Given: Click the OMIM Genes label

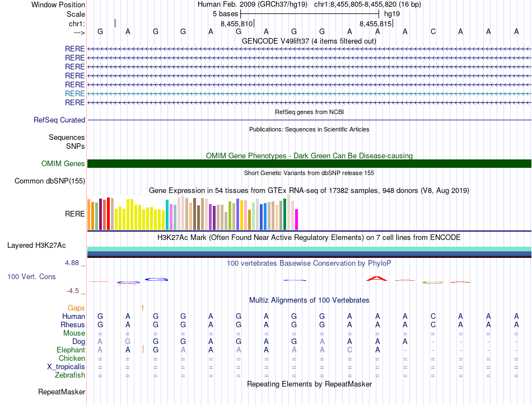Looking at the screenshot, I should click(x=63, y=164).
